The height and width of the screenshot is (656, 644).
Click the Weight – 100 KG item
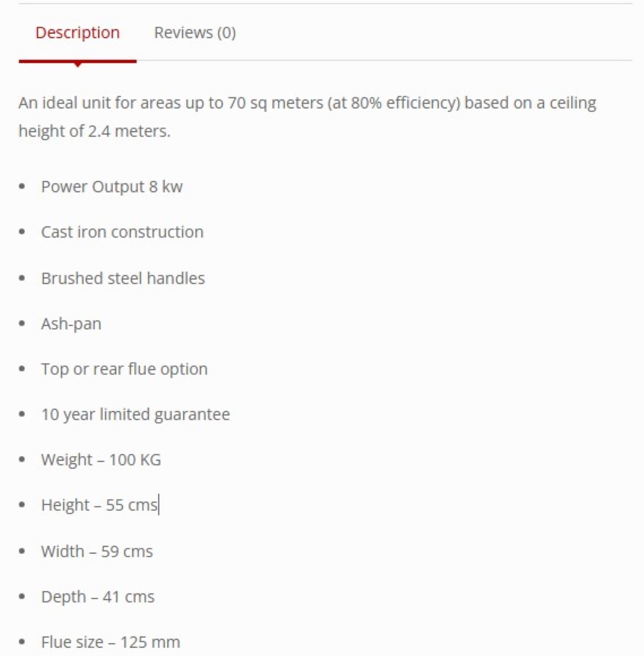[x=101, y=460]
